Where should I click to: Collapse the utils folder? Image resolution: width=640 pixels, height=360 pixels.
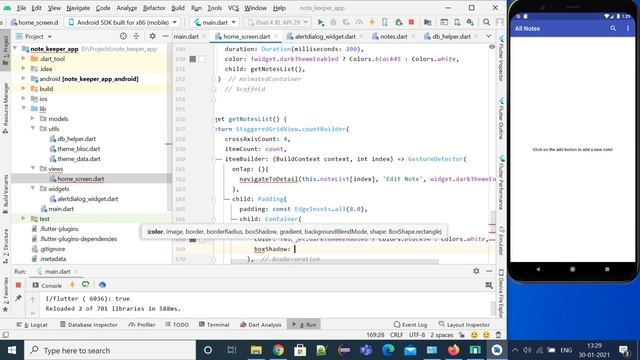click(x=33, y=128)
